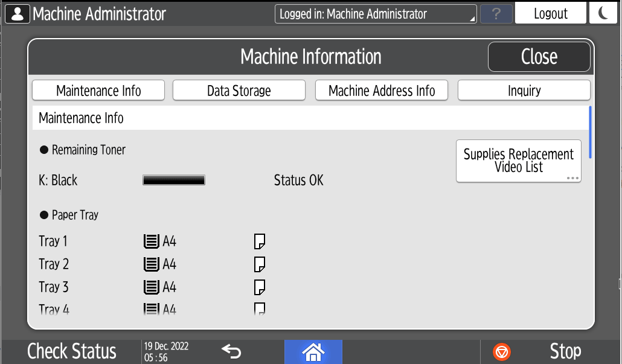
Task: Click Tray 3 paper stack icon
Action: 151,287
